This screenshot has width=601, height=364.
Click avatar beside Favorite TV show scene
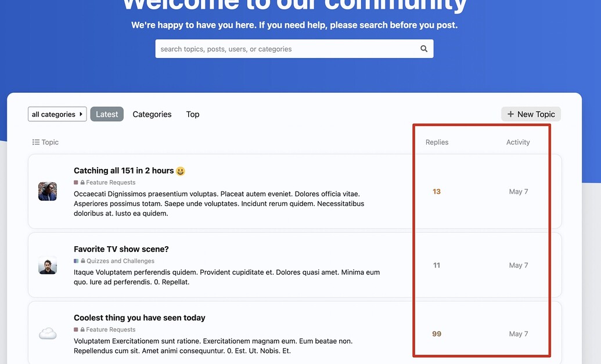(x=48, y=266)
